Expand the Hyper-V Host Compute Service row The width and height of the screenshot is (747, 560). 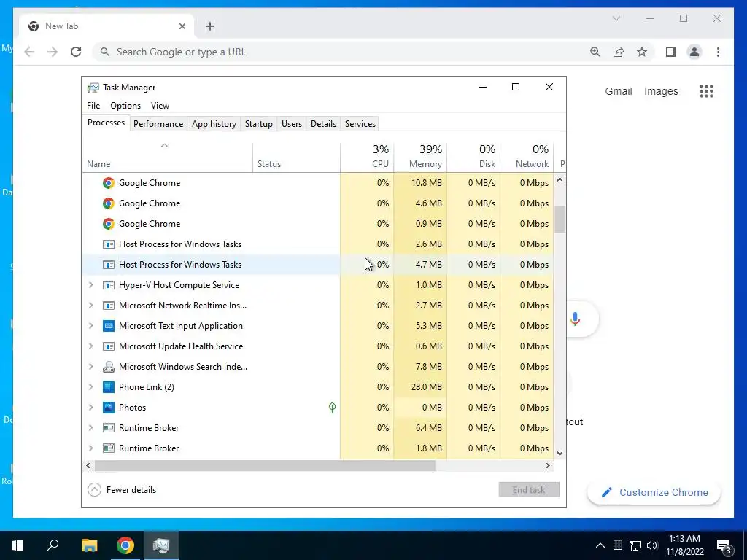[x=90, y=285]
